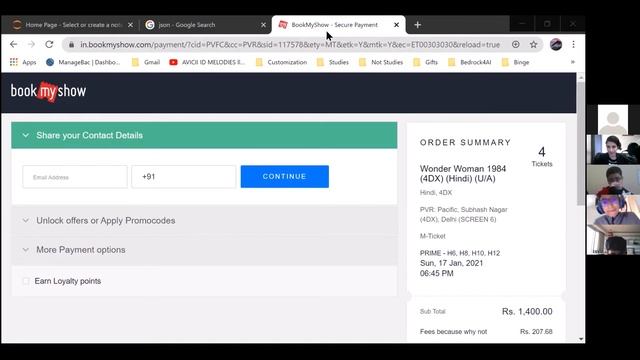Viewport: 640px width, 360px height.
Task: Click the padlock icon in address bar
Action: [71, 44]
